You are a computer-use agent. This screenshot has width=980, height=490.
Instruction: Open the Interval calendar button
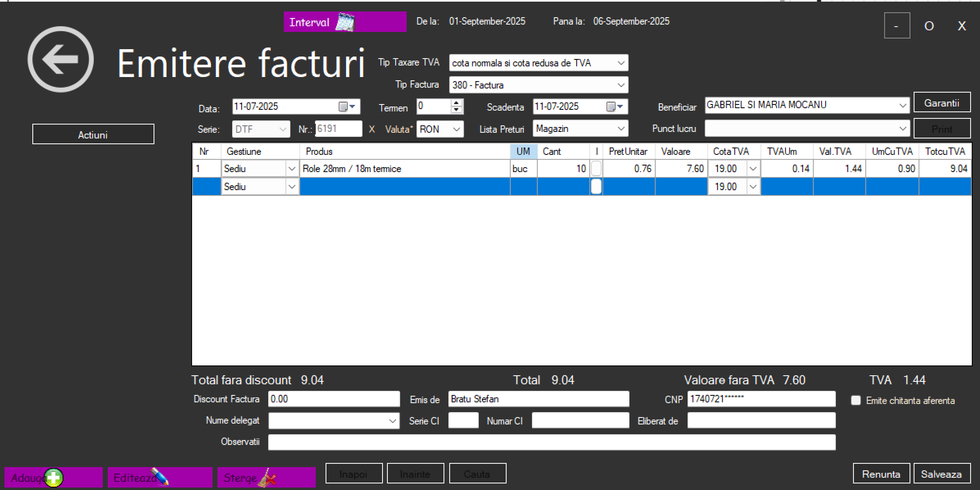pos(344,22)
